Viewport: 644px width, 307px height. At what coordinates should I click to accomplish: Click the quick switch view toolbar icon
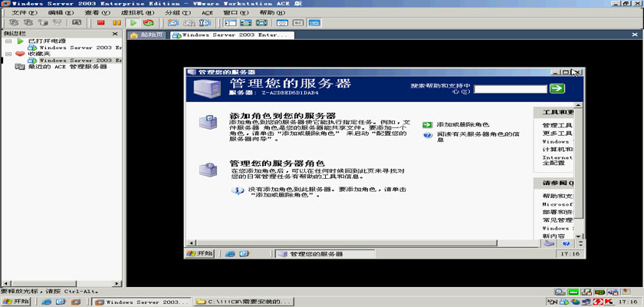(x=245, y=22)
